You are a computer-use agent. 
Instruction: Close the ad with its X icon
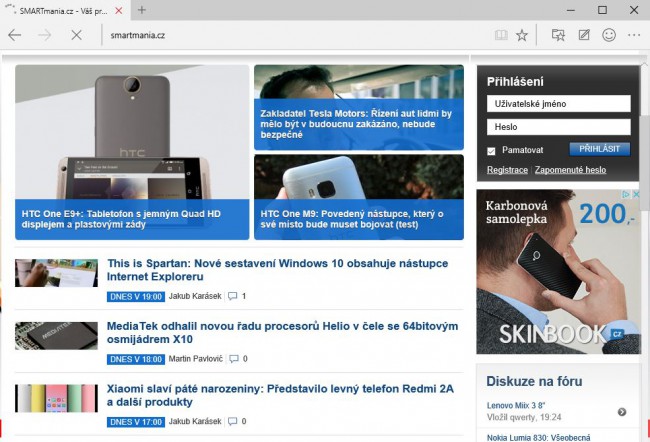pos(636,194)
